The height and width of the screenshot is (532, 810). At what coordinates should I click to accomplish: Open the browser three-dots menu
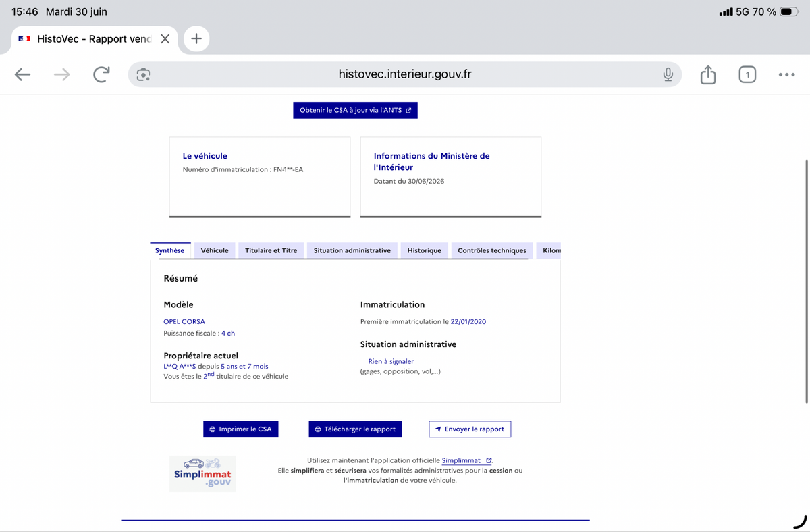786,74
